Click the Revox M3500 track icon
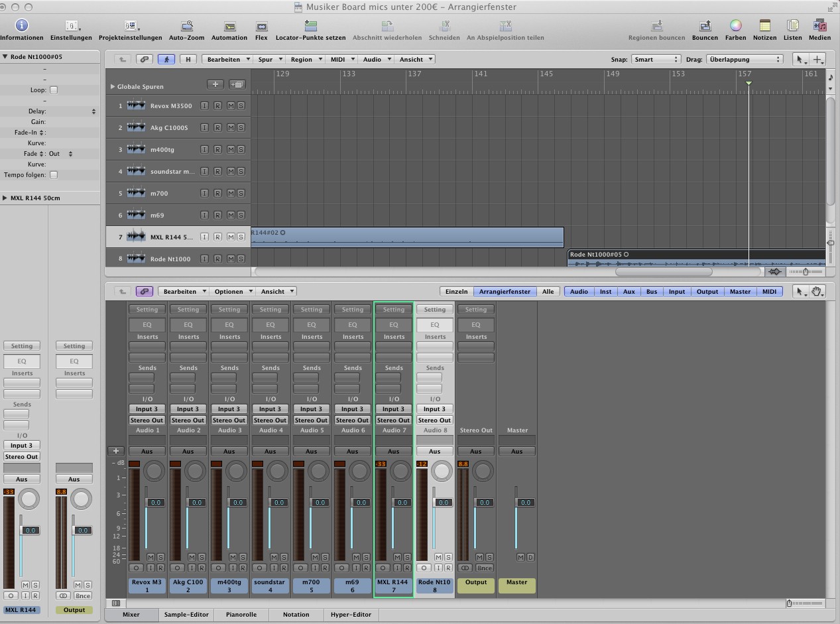This screenshot has width=840, height=624. tap(136, 105)
